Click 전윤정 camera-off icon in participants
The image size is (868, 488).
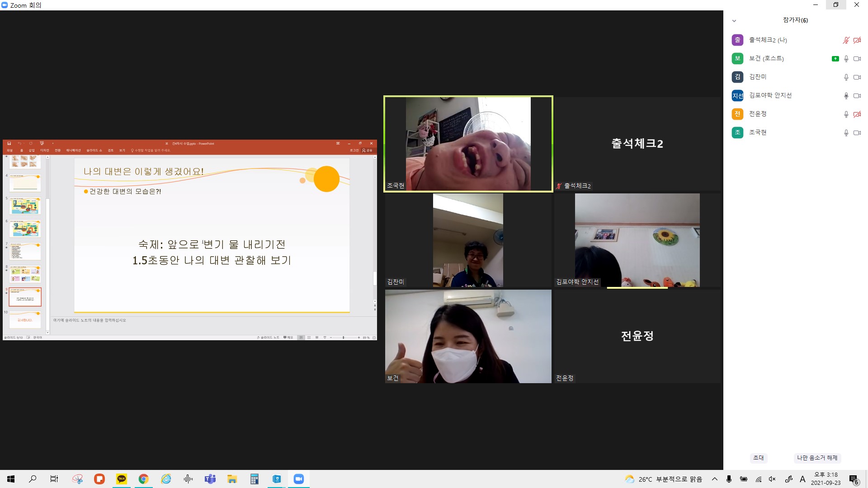coord(857,114)
